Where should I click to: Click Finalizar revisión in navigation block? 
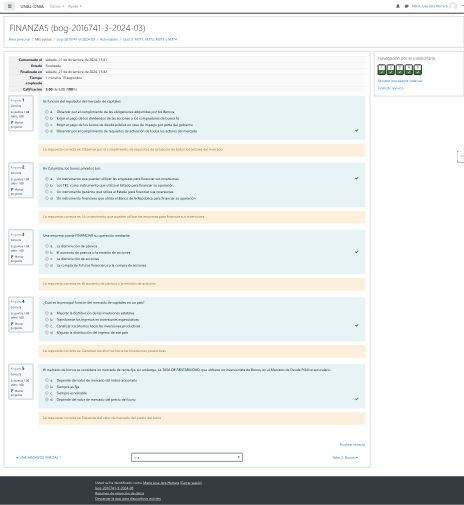(x=391, y=88)
